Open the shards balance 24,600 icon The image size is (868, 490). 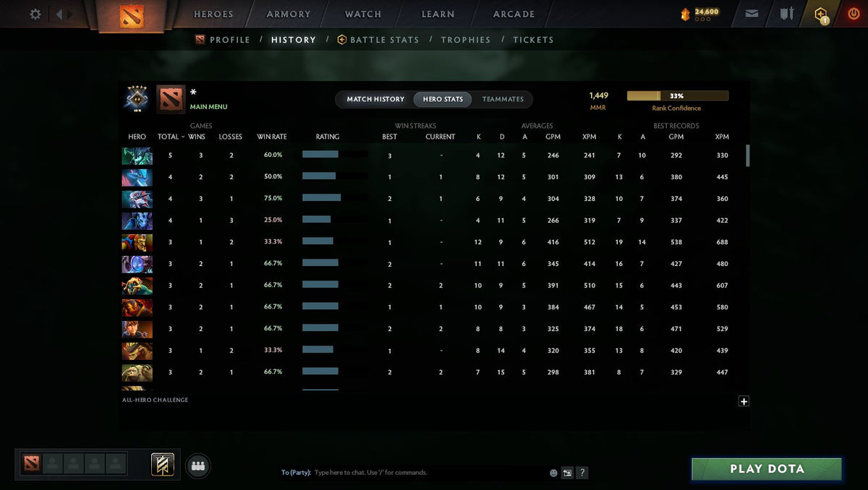pos(686,14)
